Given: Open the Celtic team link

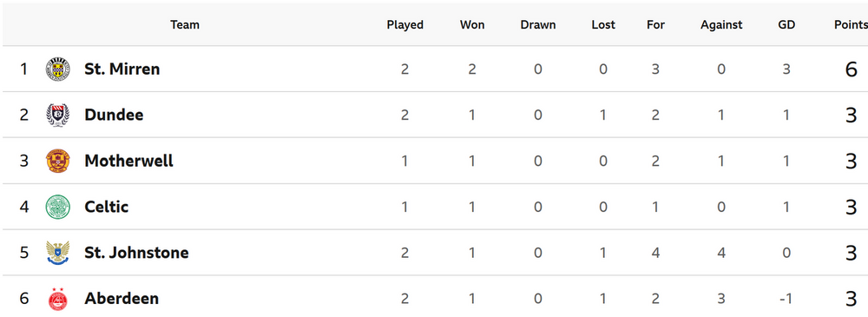Looking at the screenshot, I should [x=106, y=208].
